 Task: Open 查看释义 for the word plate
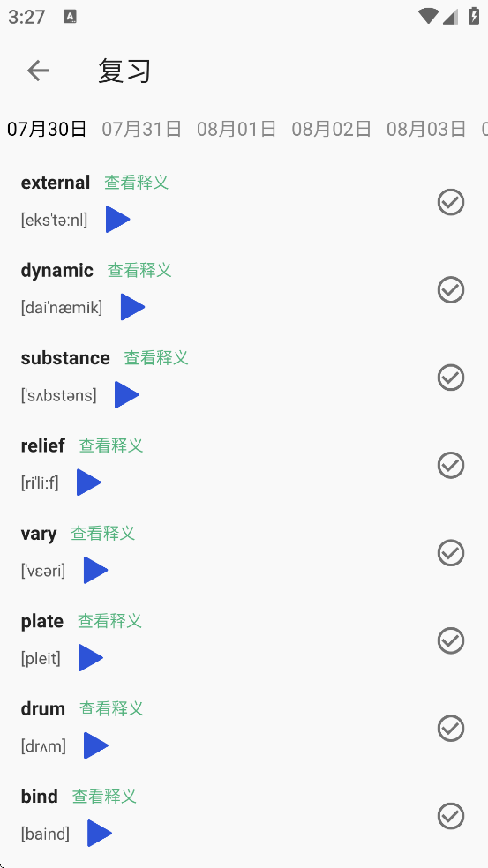pos(109,620)
